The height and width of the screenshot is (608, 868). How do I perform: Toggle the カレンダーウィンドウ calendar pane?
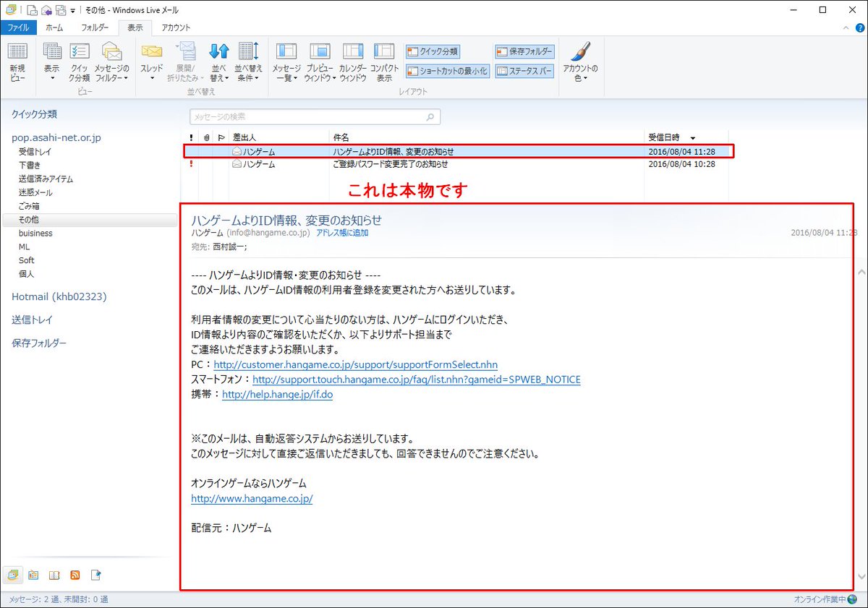click(x=353, y=62)
